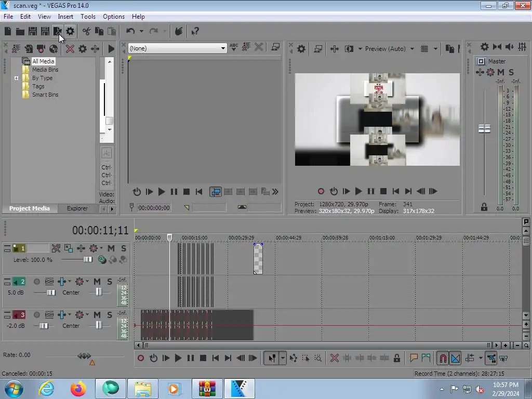Start media preview in Project Media toolbar

click(111, 49)
